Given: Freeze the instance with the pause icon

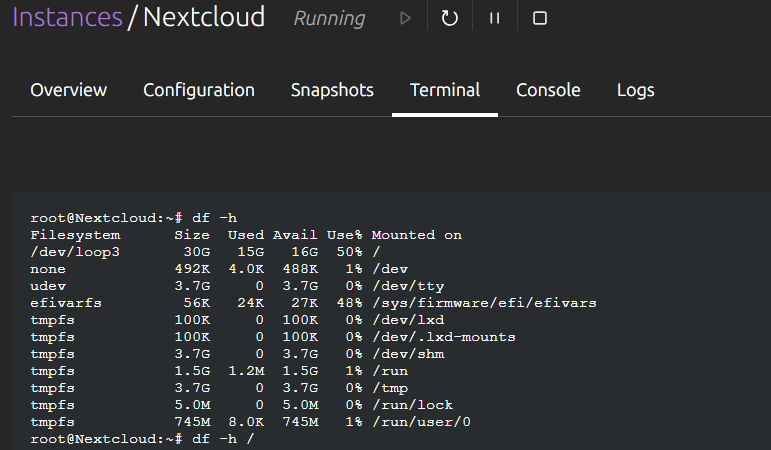Looking at the screenshot, I should 494,19.
